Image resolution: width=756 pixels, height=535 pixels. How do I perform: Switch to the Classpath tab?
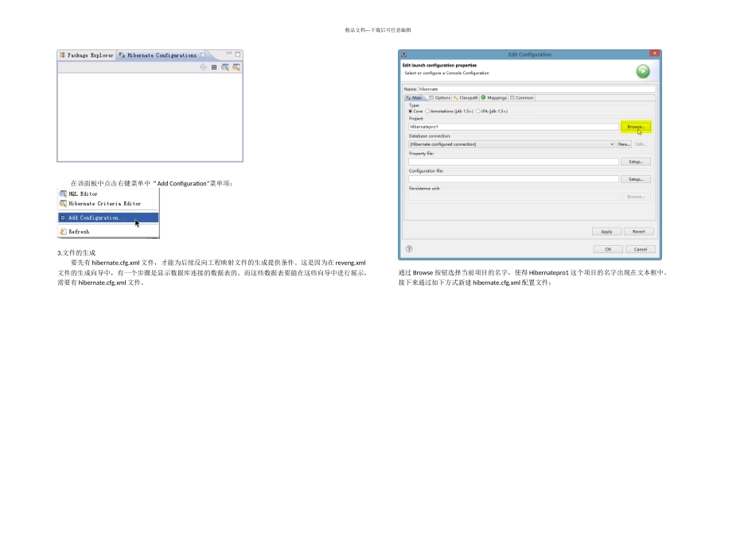click(x=466, y=97)
